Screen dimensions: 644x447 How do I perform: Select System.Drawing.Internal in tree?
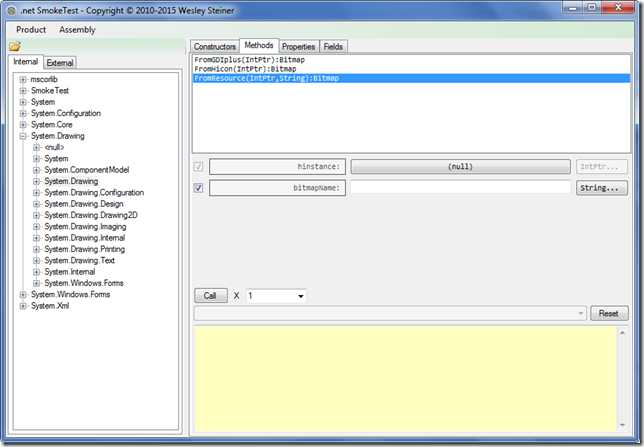(85, 238)
